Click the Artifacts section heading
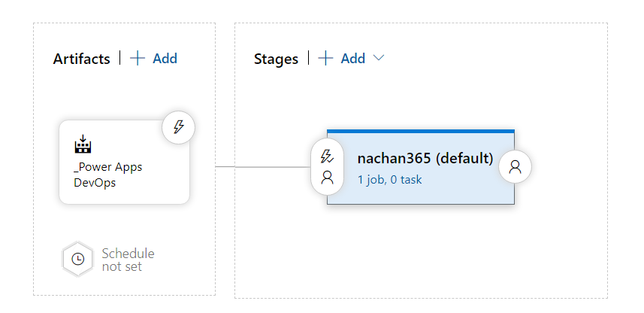 [x=81, y=59]
